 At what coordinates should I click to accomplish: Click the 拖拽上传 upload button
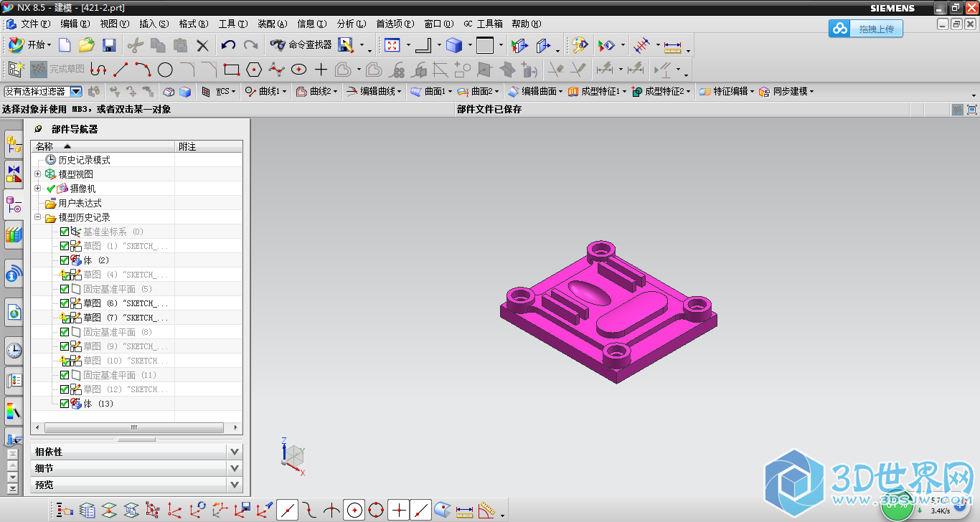pyautogui.click(x=866, y=29)
